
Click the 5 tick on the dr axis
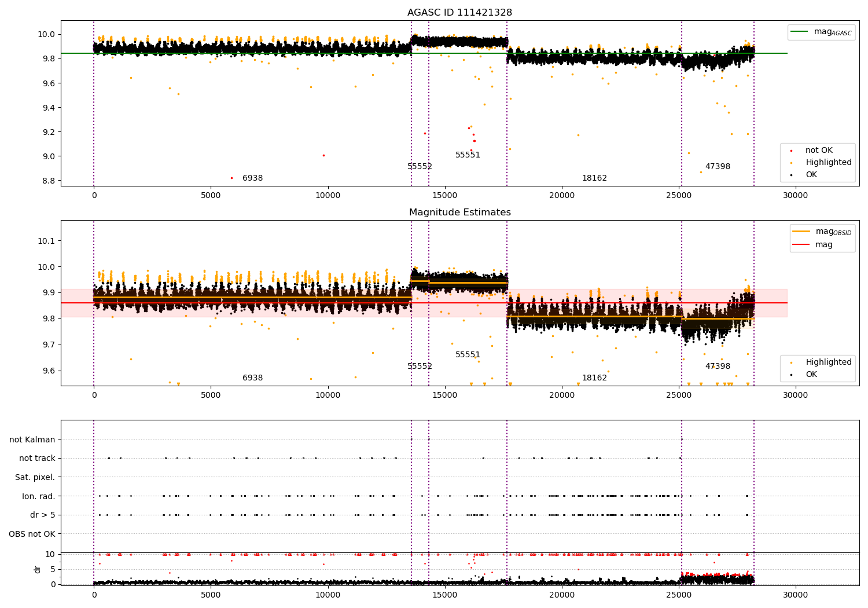click(53, 569)
